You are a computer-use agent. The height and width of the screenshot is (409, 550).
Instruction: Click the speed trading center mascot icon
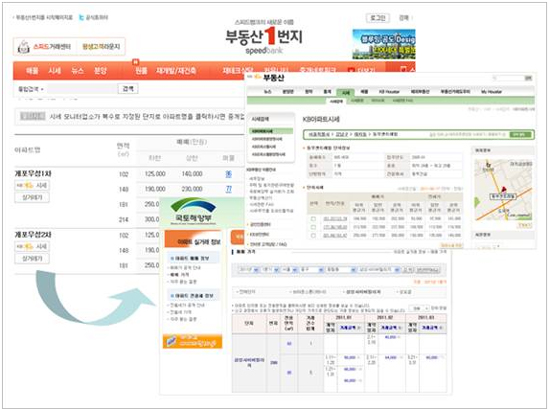24,47
